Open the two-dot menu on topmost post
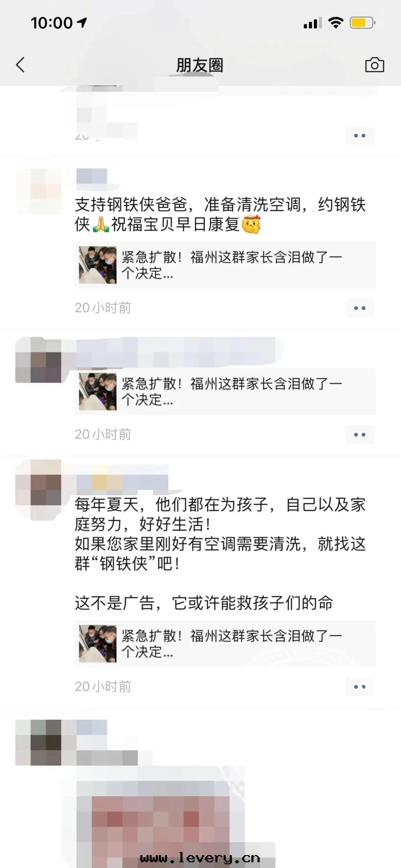 tap(359, 136)
